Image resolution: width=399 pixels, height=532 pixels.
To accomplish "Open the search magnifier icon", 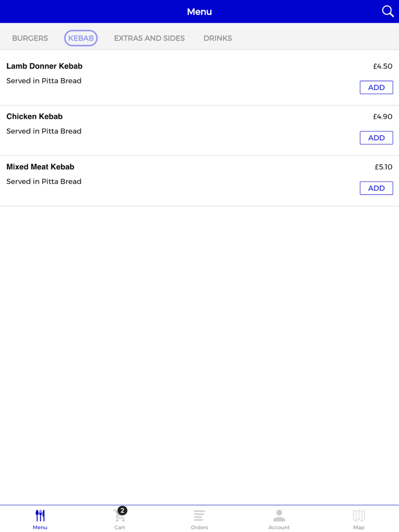I will coord(388,11).
